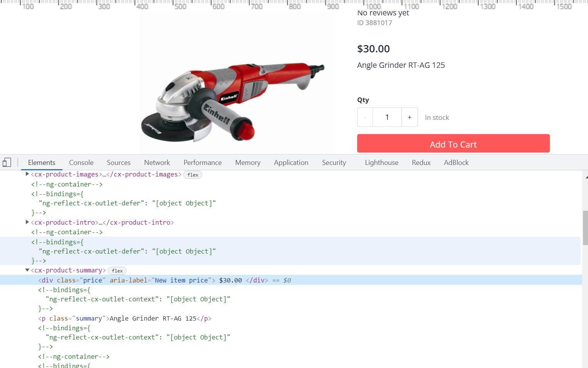Screen dimensions: 588x368
Task: Open the Redux tab
Action: (421, 163)
